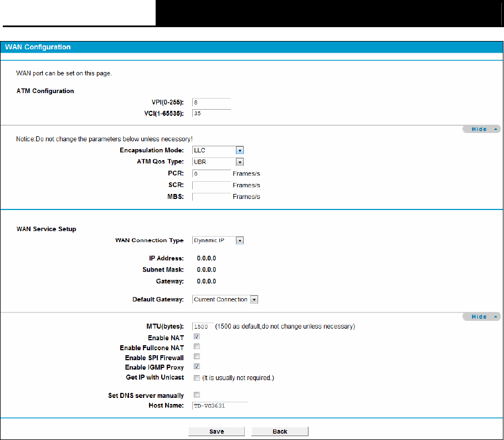Screen dimensions: 504x440
Task: Click the VPI(0-255) input field
Action: click(x=212, y=103)
